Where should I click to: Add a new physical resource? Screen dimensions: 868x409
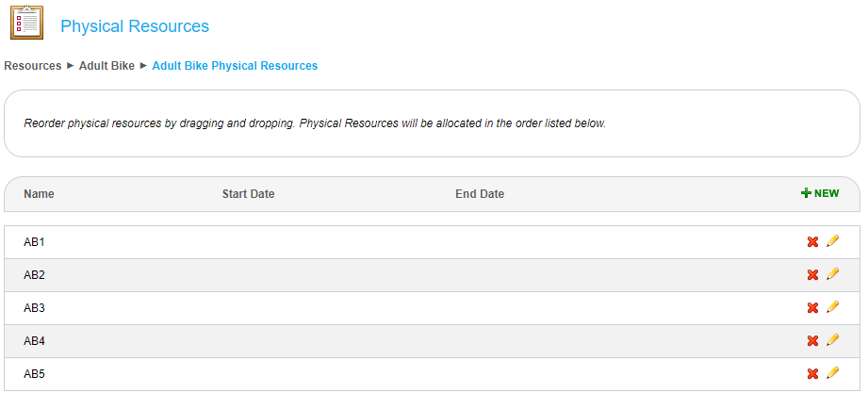click(x=820, y=194)
